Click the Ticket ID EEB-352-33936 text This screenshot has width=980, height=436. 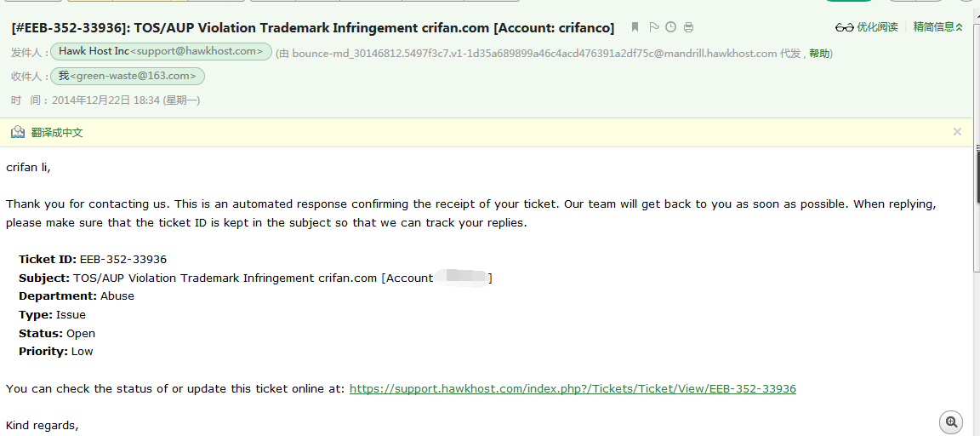click(123, 260)
